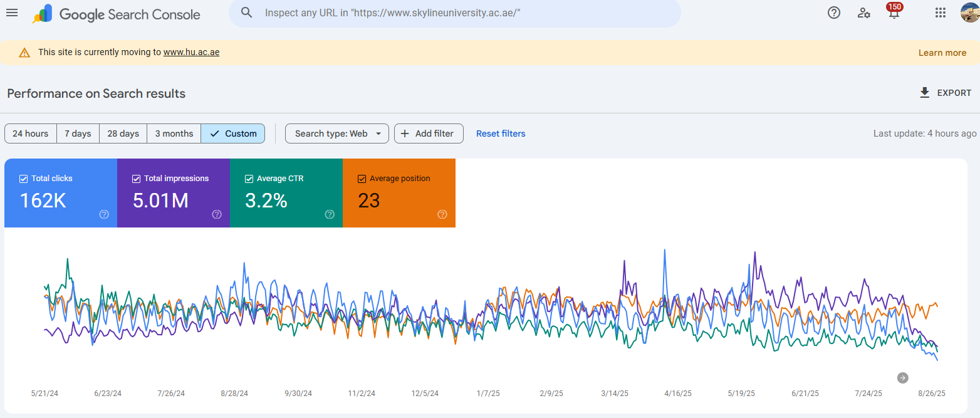Click the Inspect any URL search field

pos(455,13)
